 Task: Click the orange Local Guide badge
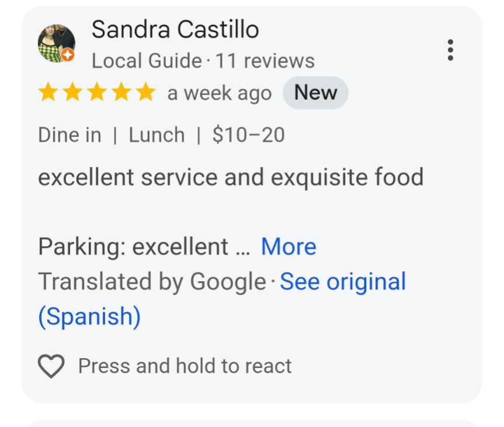pos(68,55)
